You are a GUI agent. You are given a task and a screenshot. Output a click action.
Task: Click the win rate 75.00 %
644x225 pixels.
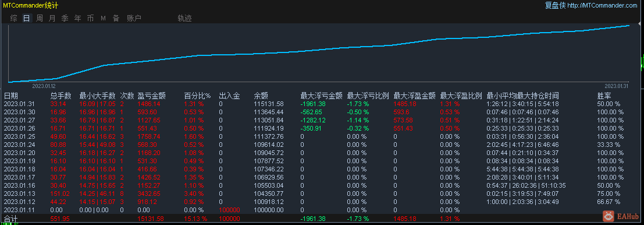tap(609, 194)
